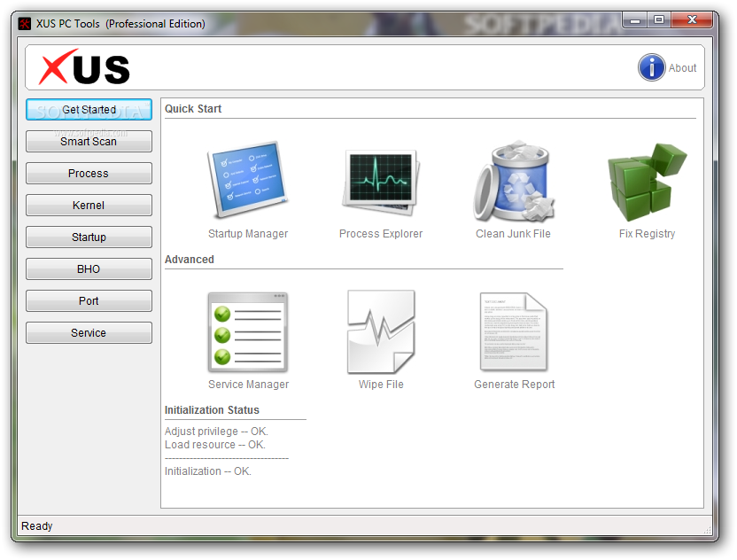Switch to the Process section

click(x=89, y=174)
